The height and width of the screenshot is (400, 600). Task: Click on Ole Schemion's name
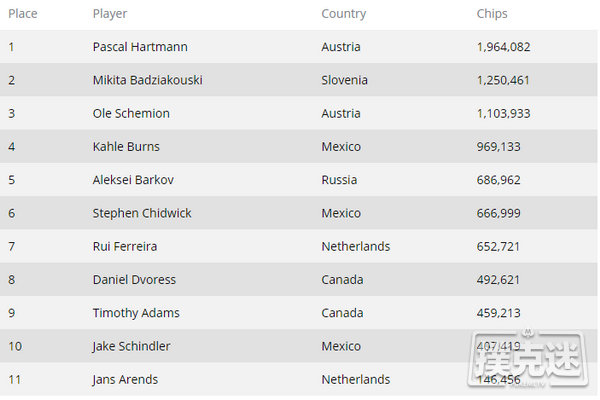coord(131,113)
